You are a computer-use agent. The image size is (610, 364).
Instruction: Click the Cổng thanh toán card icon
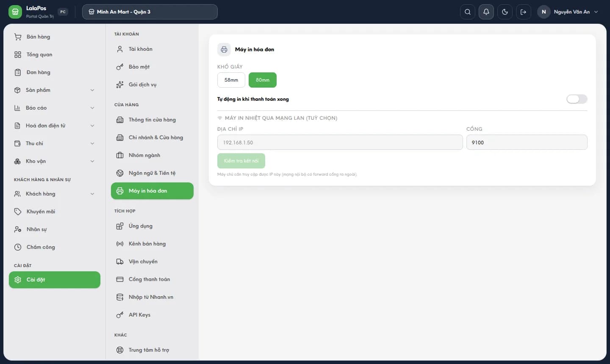tap(120, 279)
